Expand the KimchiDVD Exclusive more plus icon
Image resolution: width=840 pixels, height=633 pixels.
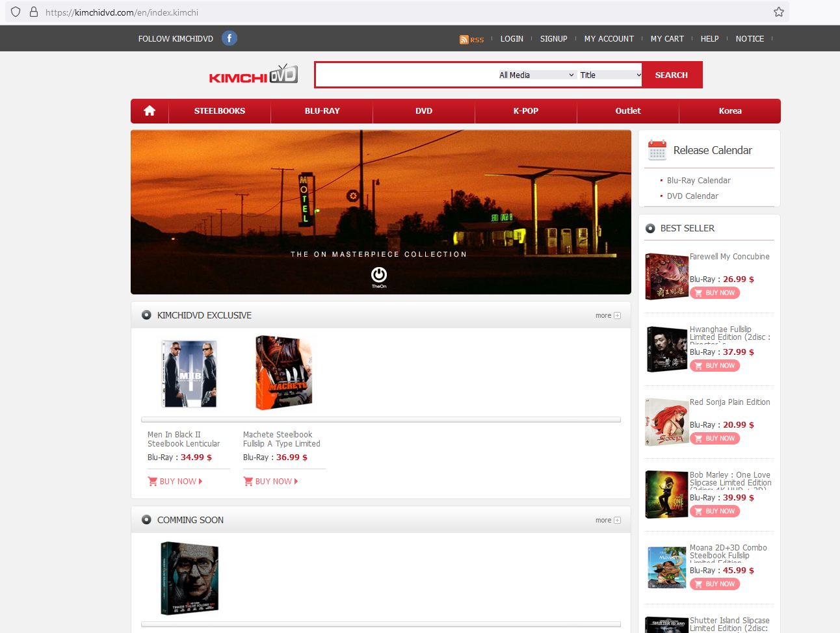[617, 316]
